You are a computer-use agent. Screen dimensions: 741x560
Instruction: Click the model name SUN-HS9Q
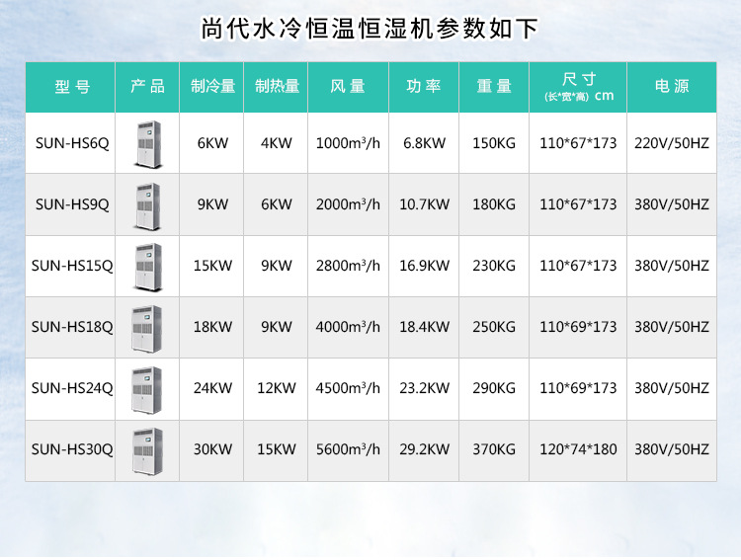pyautogui.click(x=72, y=204)
